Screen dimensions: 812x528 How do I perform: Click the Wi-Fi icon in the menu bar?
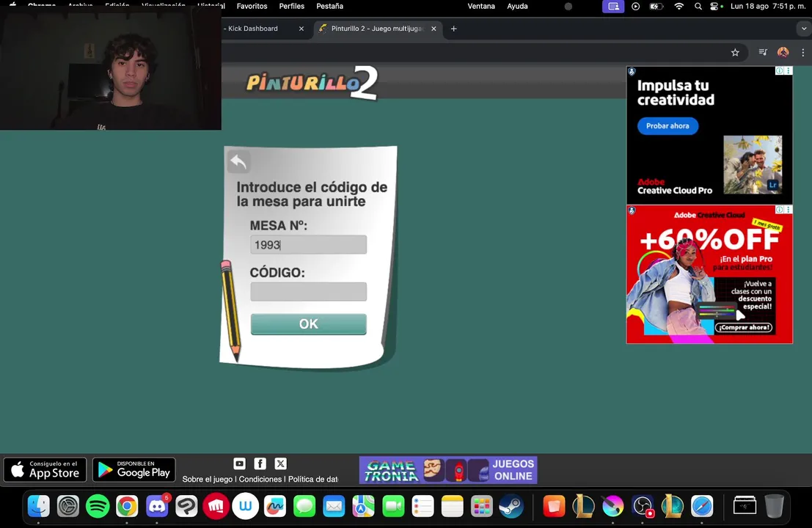[679, 6]
